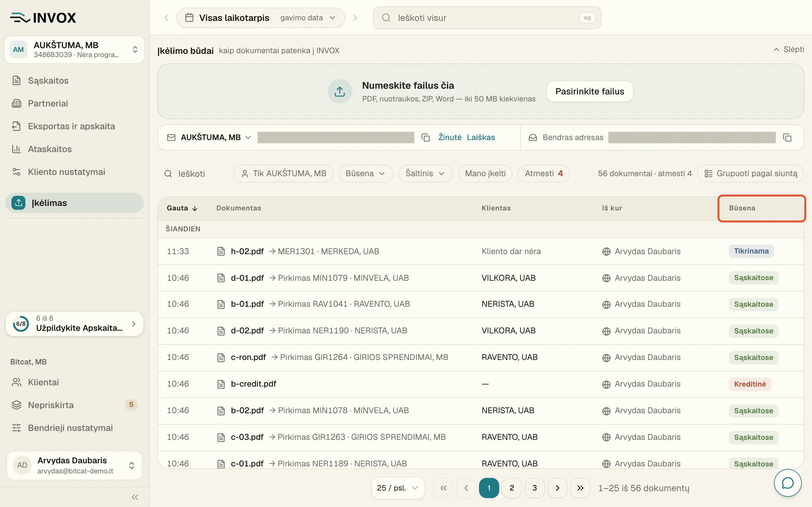Click the Ieškoti visur search field

click(x=487, y=18)
